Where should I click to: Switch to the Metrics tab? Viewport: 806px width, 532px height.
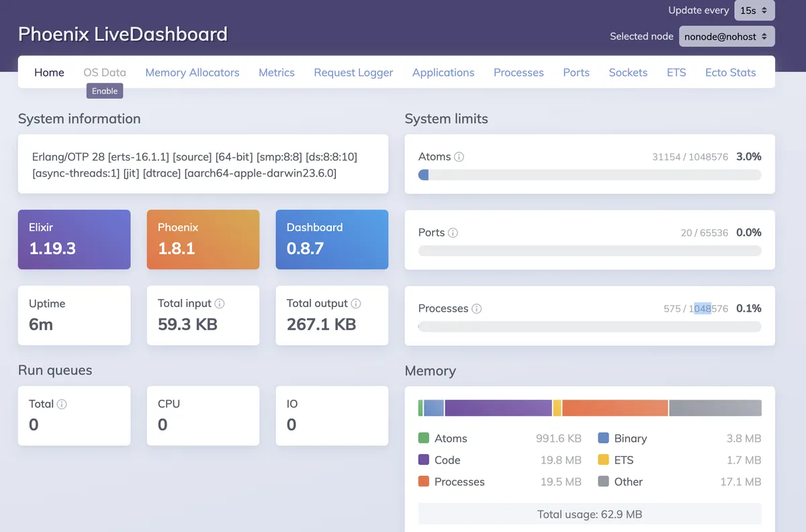pos(277,72)
